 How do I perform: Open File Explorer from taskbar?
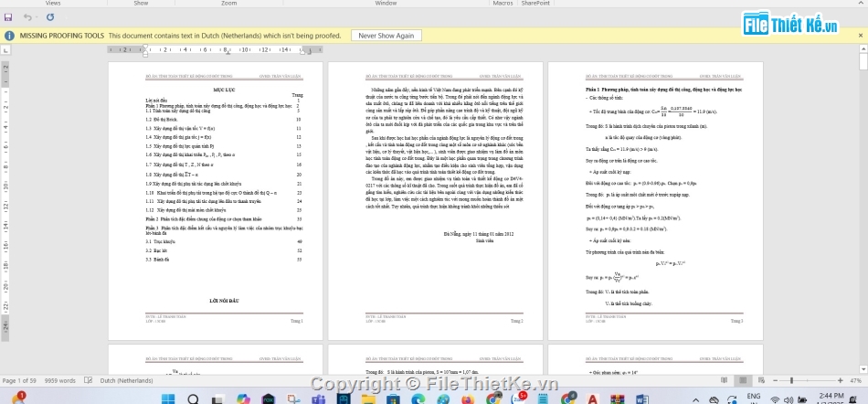(367, 399)
